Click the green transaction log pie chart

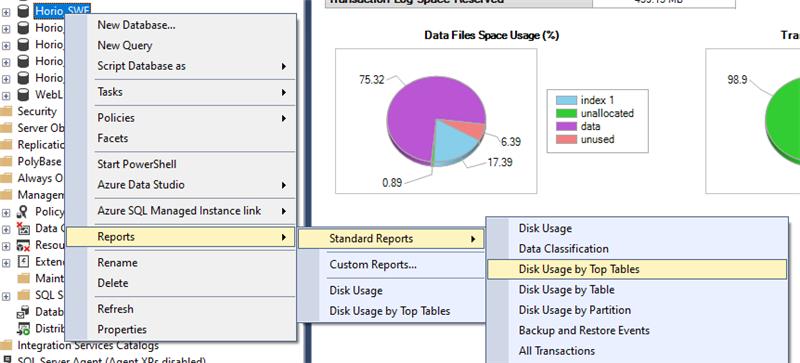coord(783,121)
